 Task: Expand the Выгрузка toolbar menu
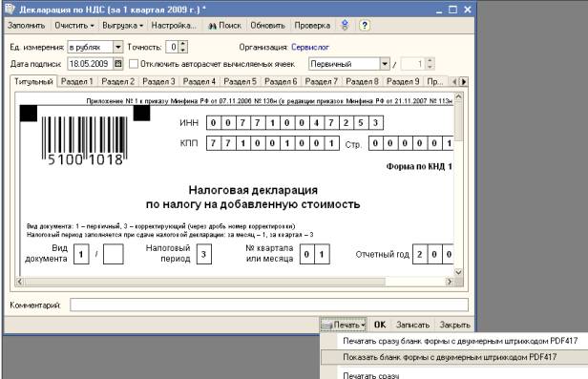122,26
